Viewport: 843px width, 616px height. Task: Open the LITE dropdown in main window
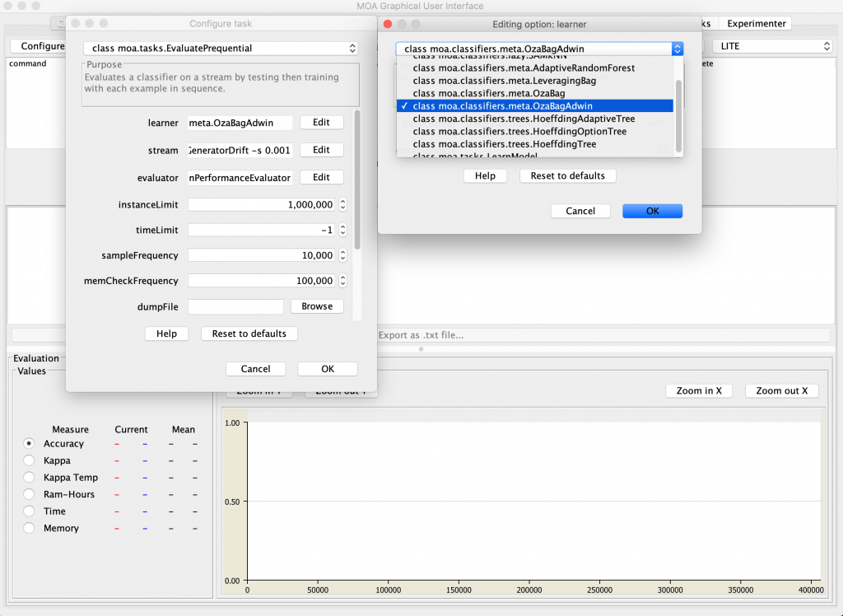click(772, 46)
